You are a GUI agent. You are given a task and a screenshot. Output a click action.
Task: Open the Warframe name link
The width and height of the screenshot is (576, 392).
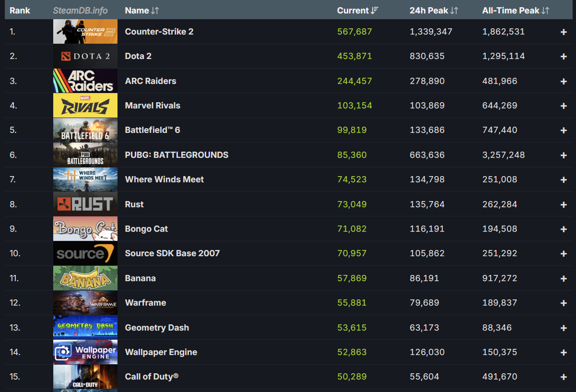(145, 303)
